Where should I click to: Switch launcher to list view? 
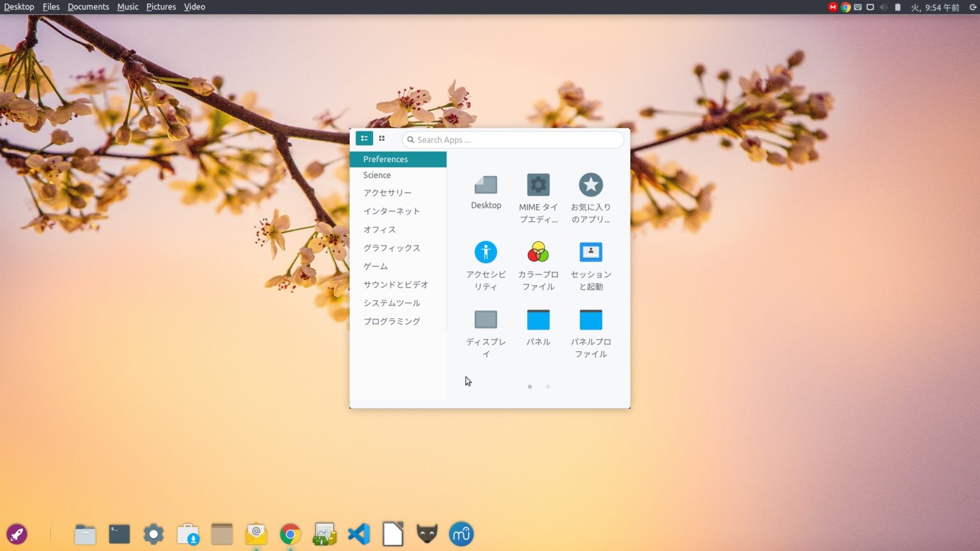pos(364,138)
